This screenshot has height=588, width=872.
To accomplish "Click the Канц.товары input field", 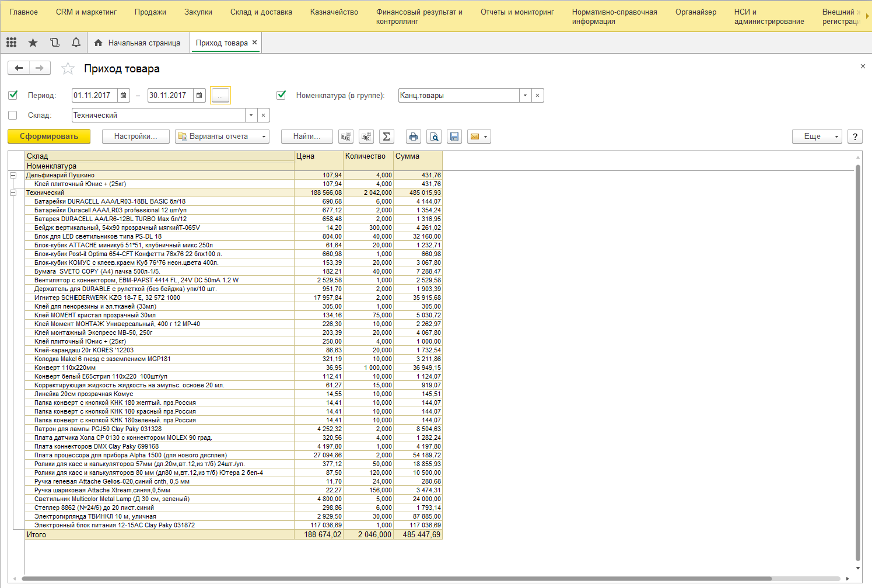I will tap(459, 95).
